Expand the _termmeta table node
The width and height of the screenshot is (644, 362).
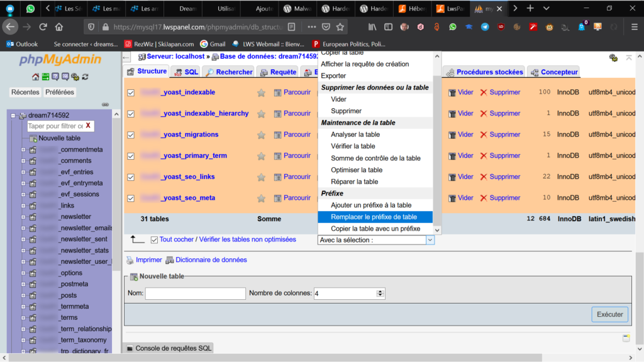tap(23, 307)
